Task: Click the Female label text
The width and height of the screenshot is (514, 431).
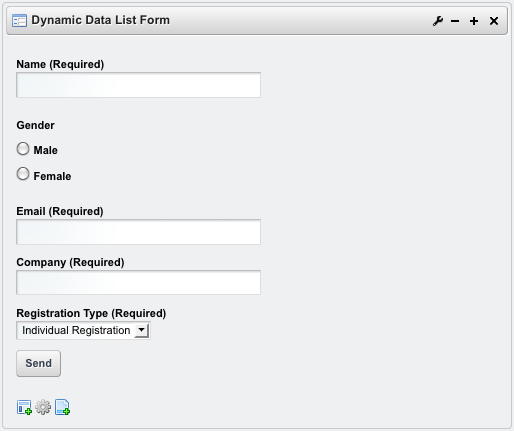Action: click(52, 176)
